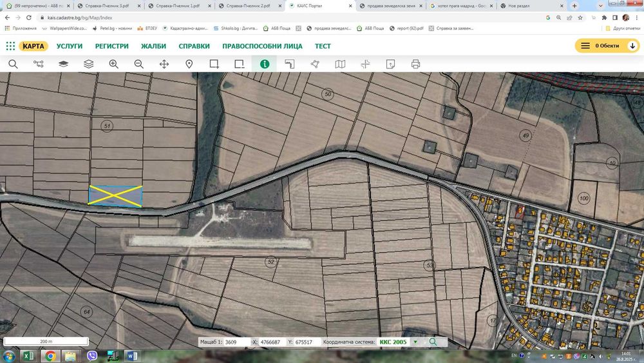The height and width of the screenshot is (363, 644).
Task: Open the УСЛУГИ menu
Action: tap(70, 46)
